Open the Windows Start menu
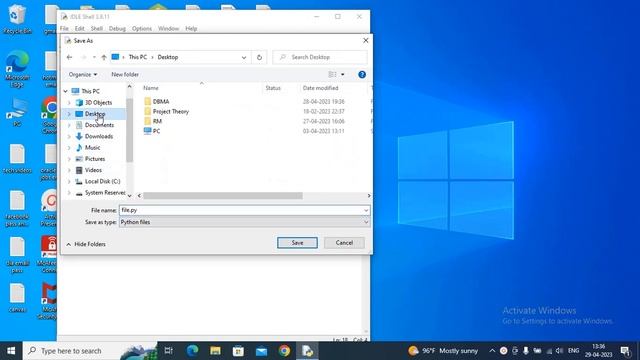The width and height of the screenshot is (640, 360). (11, 351)
